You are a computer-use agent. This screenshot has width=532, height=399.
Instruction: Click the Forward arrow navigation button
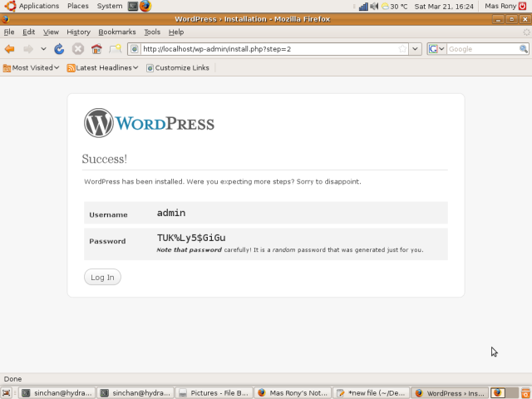coord(28,49)
